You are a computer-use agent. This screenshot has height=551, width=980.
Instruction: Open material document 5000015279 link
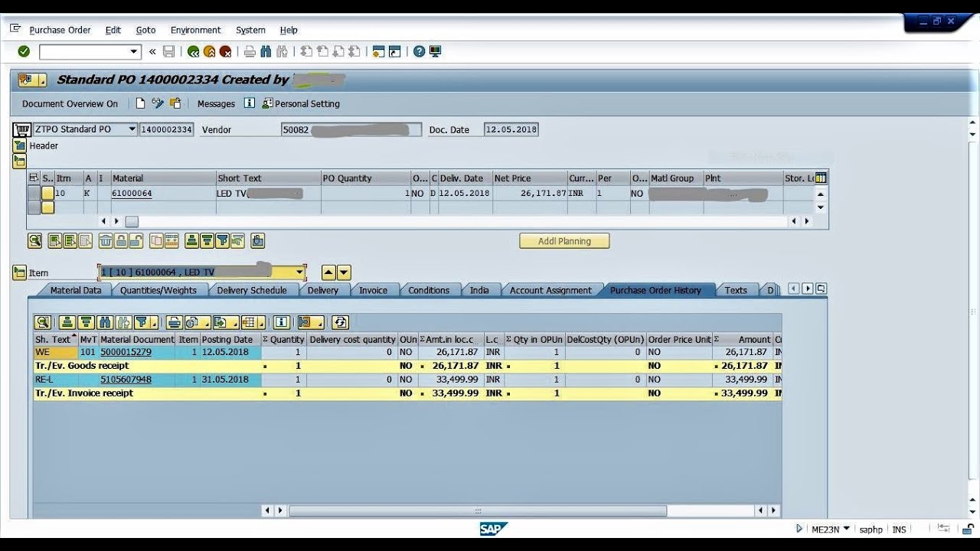click(x=126, y=352)
